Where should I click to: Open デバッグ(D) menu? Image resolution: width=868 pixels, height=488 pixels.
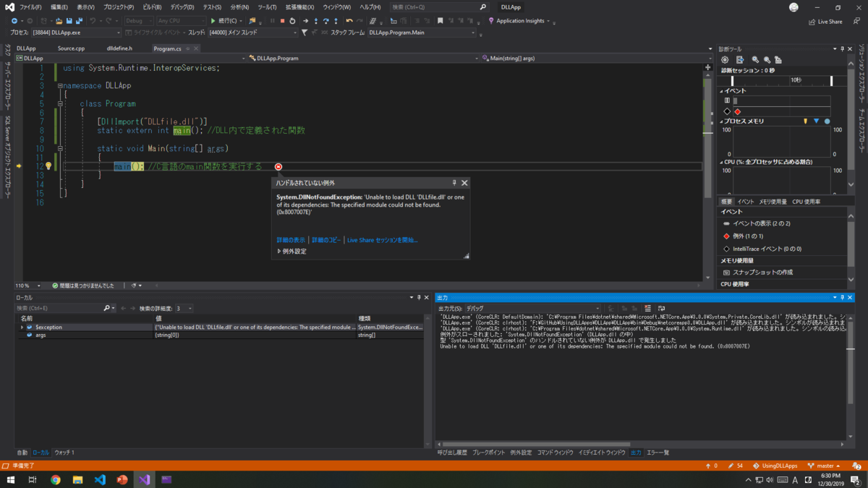[184, 7]
